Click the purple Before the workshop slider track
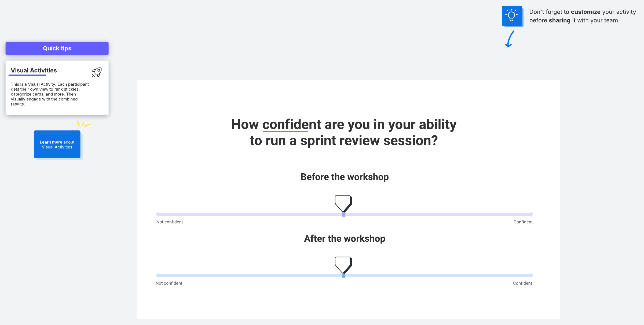The width and height of the screenshot is (644, 325). pyautogui.click(x=241, y=214)
